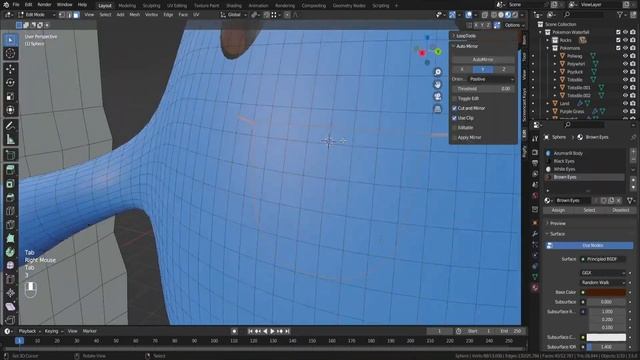The width and height of the screenshot is (640, 360).
Task: Switch to the Sculpting workspace tab
Action: 151,6
